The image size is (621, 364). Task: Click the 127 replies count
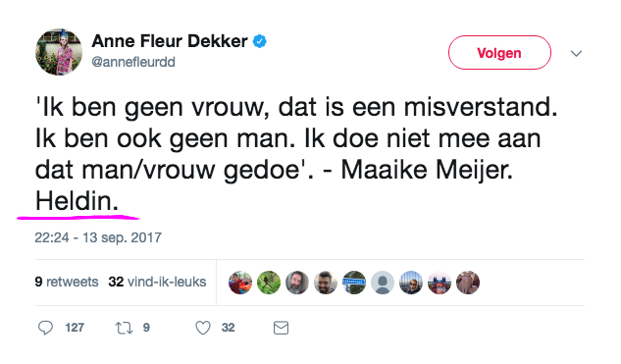(x=75, y=328)
